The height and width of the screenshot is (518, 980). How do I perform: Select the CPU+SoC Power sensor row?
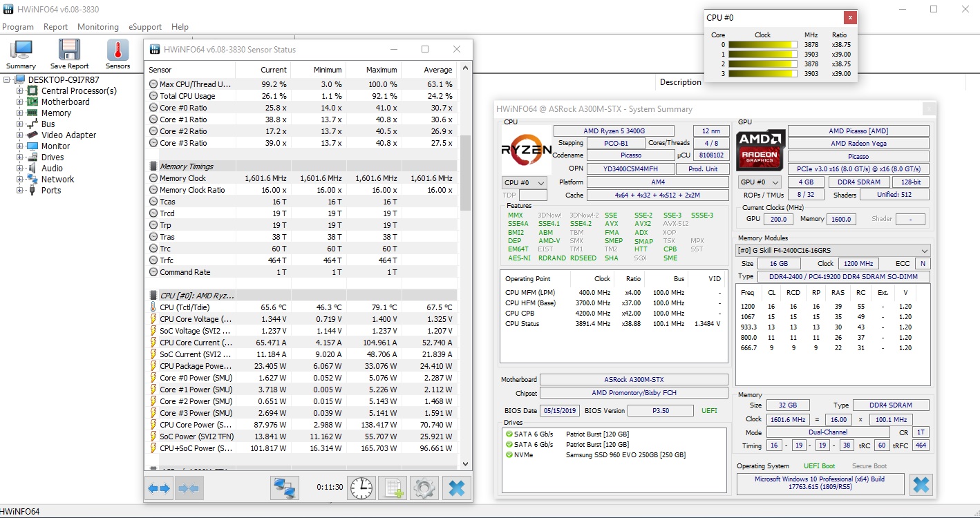coord(301,448)
